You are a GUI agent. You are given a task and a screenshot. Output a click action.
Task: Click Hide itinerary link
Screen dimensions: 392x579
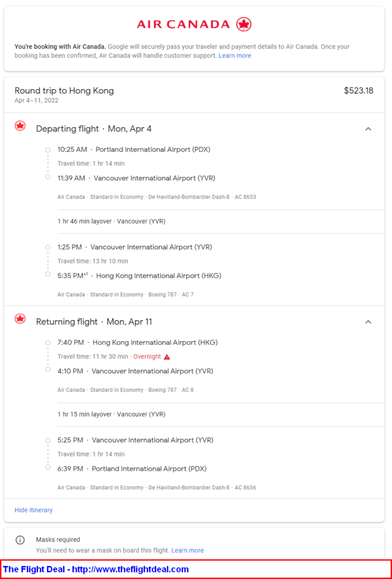(33, 510)
